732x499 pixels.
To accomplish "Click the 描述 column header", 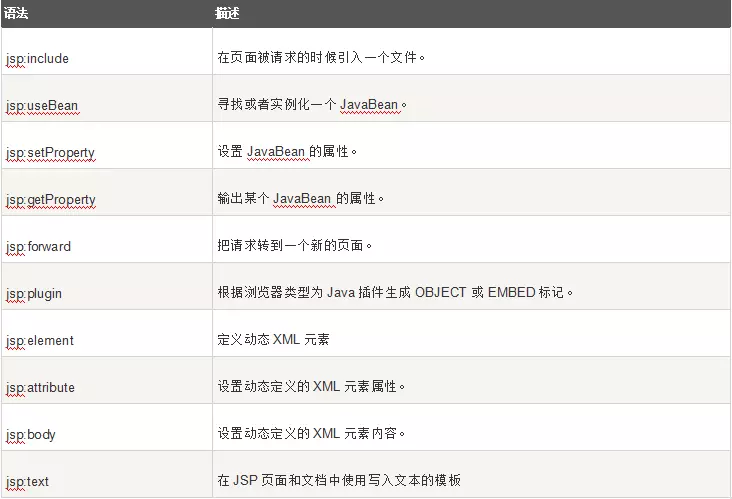I will pyautogui.click(x=472, y=14).
